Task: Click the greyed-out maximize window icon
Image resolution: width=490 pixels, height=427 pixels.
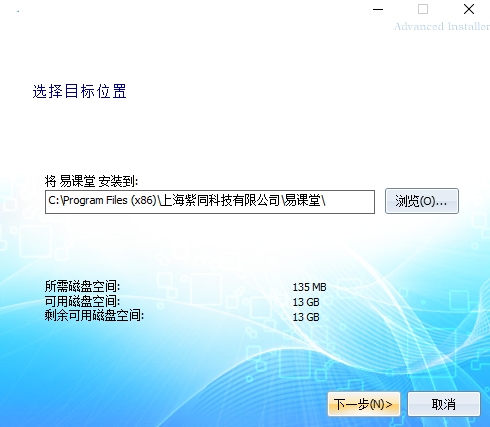Action: point(423,9)
